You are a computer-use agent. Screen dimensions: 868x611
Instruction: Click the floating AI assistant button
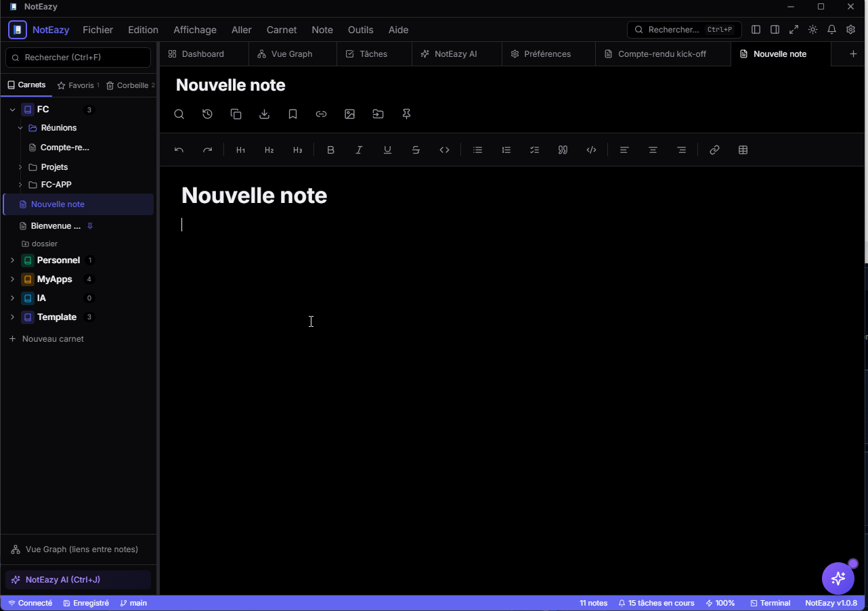(x=838, y=579)
